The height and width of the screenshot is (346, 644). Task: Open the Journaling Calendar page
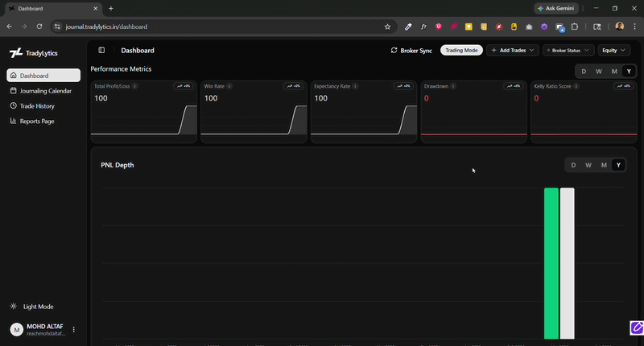coord(44,91)
